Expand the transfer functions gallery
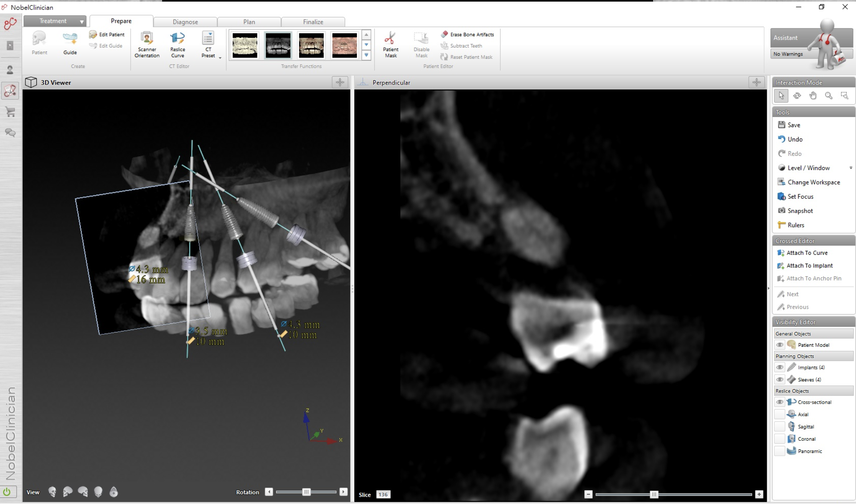Image resolution: width=856 pixels, height=504 pixels. pyautogui.click(x=366, y=55)
